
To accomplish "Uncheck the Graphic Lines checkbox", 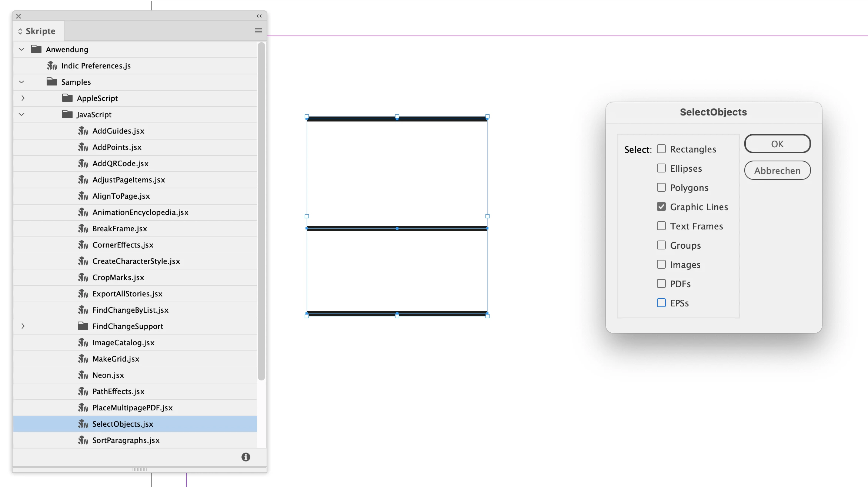I will coord(661,206).
